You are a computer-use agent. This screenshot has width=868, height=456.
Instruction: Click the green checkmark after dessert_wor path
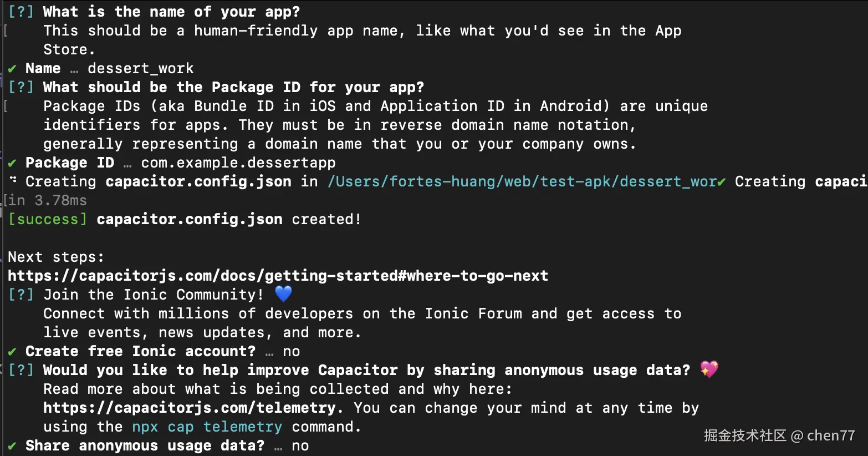tap(721, 182)
